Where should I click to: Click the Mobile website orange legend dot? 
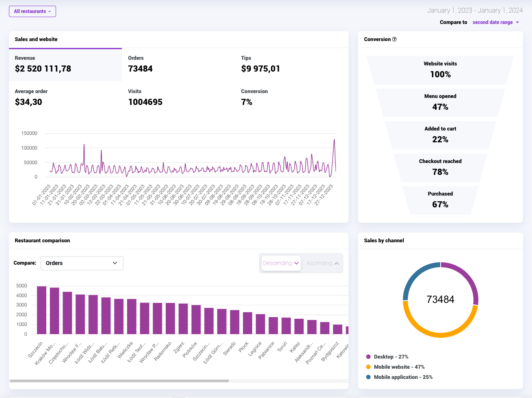coord(368,367)
